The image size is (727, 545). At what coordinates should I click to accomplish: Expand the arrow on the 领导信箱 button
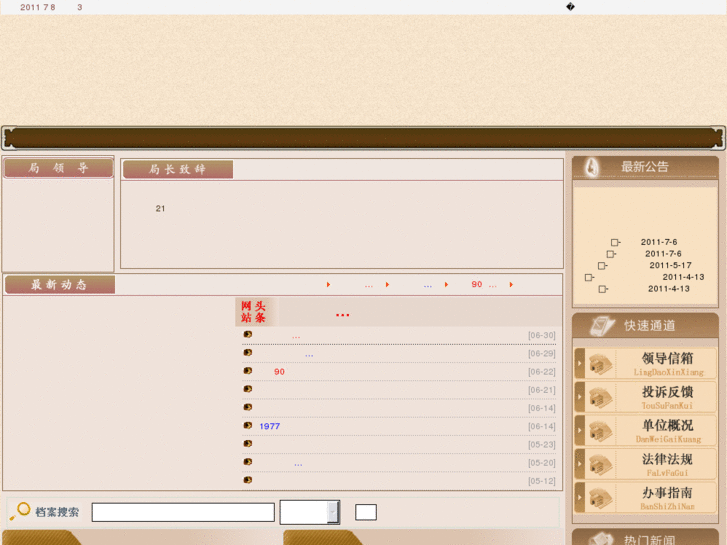pyautogui.click(x=580, y=363)
